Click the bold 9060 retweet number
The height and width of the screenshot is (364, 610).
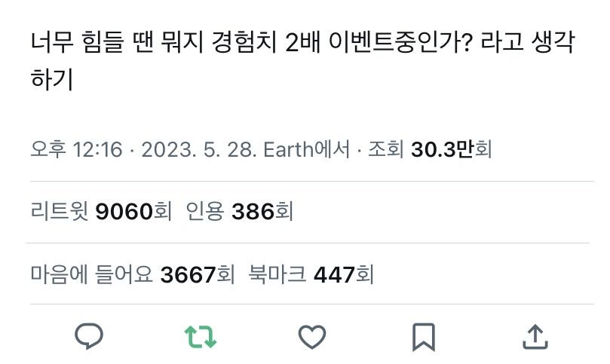[x=124, y=212]
